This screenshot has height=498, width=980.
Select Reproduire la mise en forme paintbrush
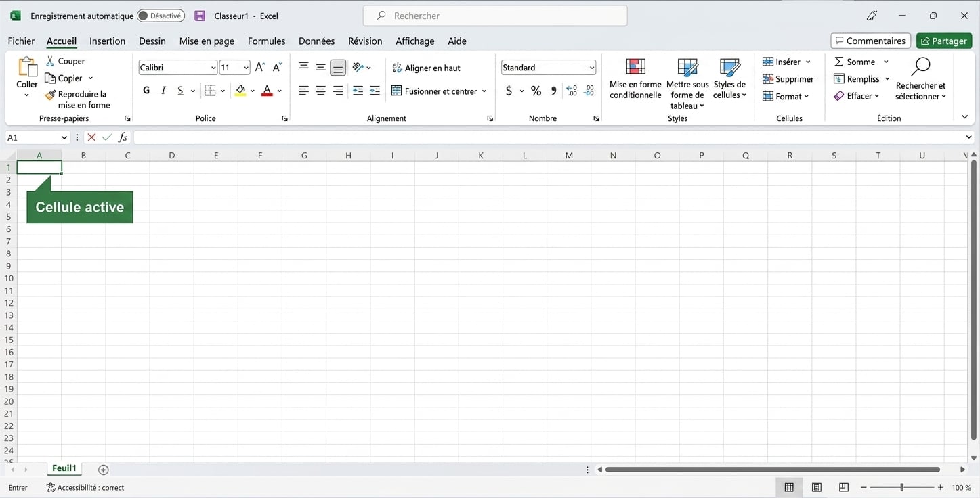(x=50, y=95)
